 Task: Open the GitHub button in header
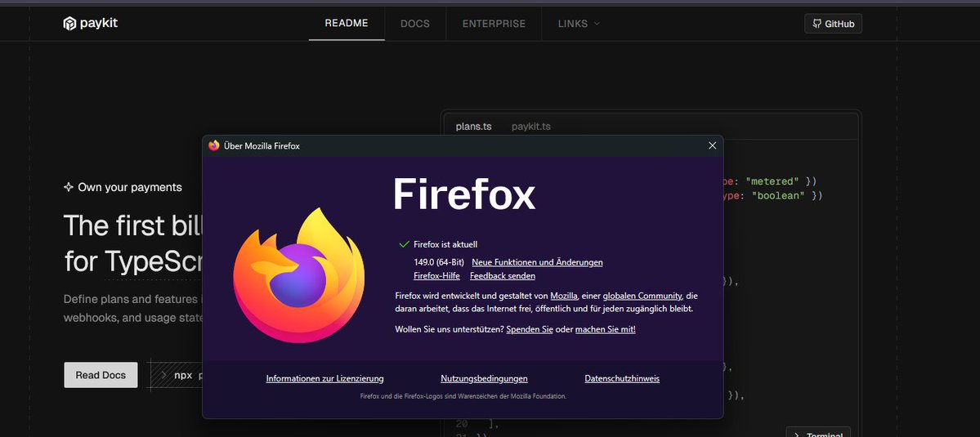click(x=833, y=24)
